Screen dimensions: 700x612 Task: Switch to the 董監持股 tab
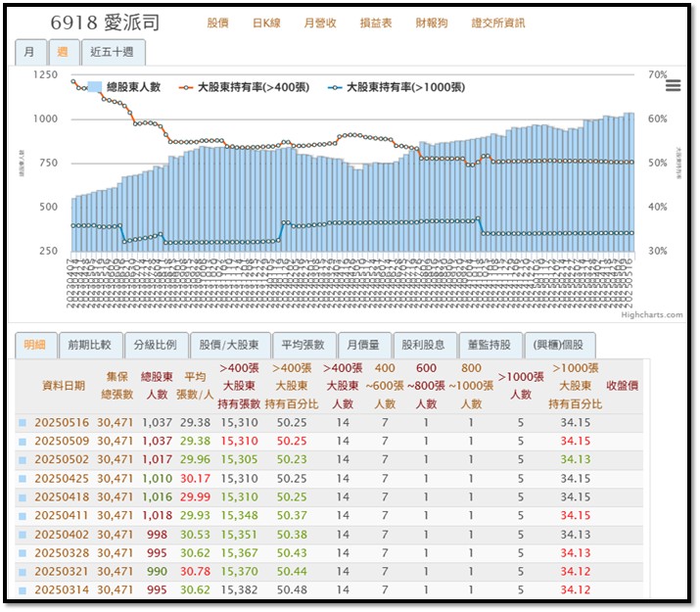pos(487,345)
